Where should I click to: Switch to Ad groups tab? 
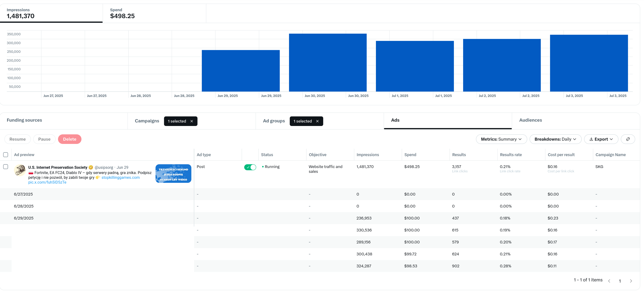pyautogui.click(x=274, y=121)
